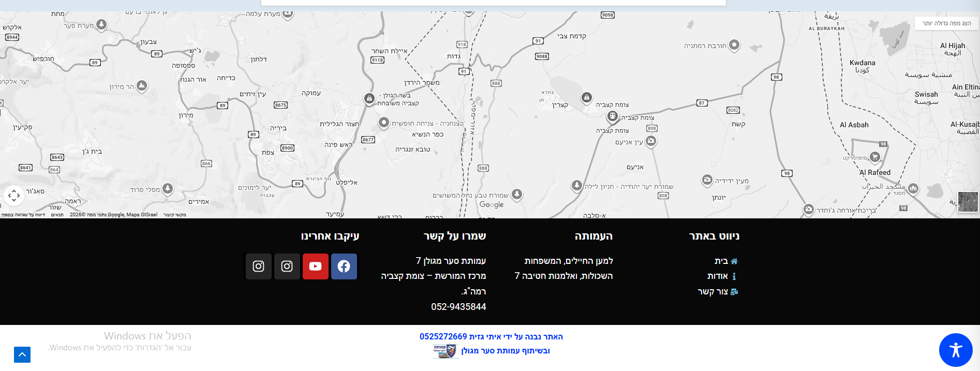The image size is (980, 371).
Task: Open the צור קשר navigation link
Action: 713,292
